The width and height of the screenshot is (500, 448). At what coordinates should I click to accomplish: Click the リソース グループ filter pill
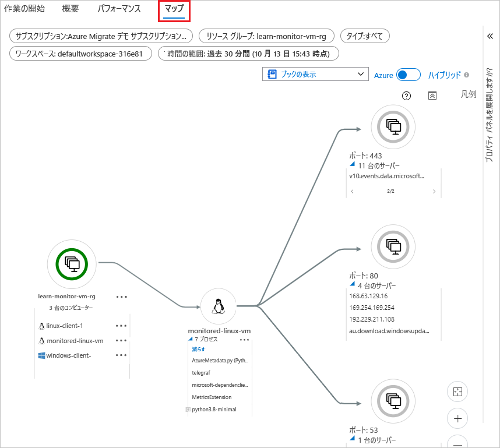(266, 36)
